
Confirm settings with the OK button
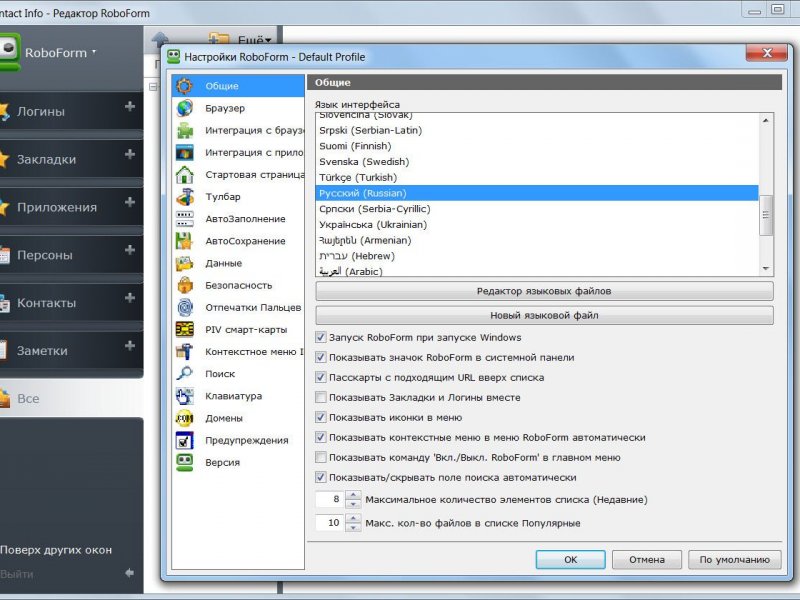(570, 560)
